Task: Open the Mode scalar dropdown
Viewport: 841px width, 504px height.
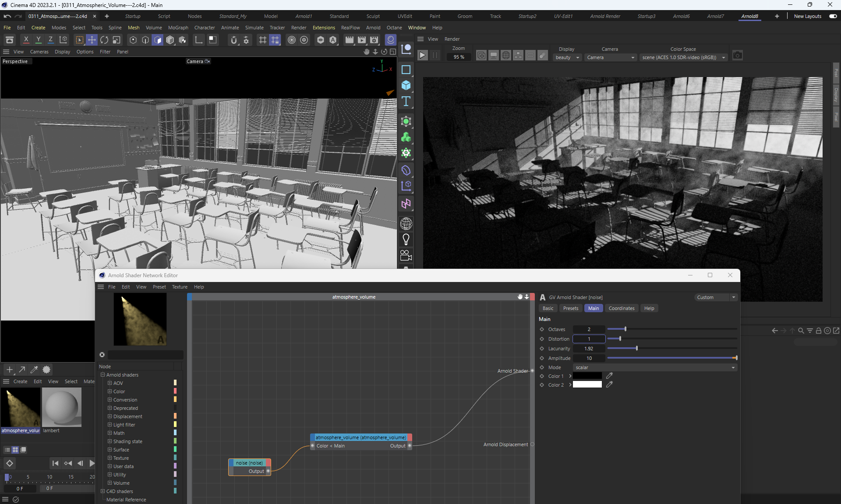Action: 655,367
